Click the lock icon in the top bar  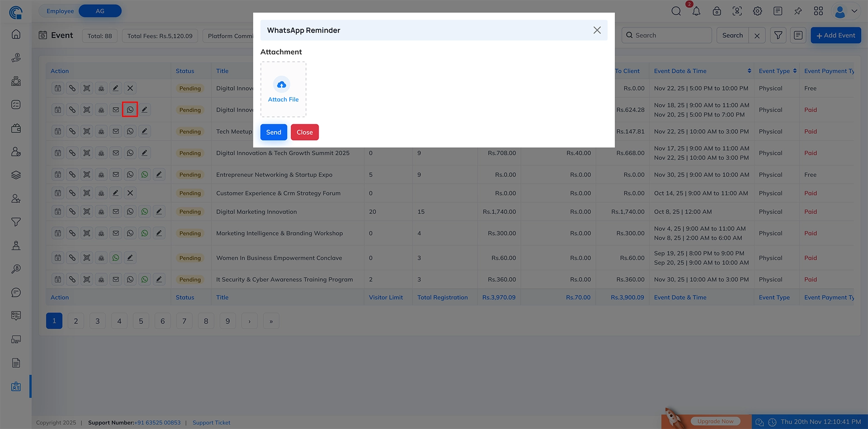click(717, 11)
